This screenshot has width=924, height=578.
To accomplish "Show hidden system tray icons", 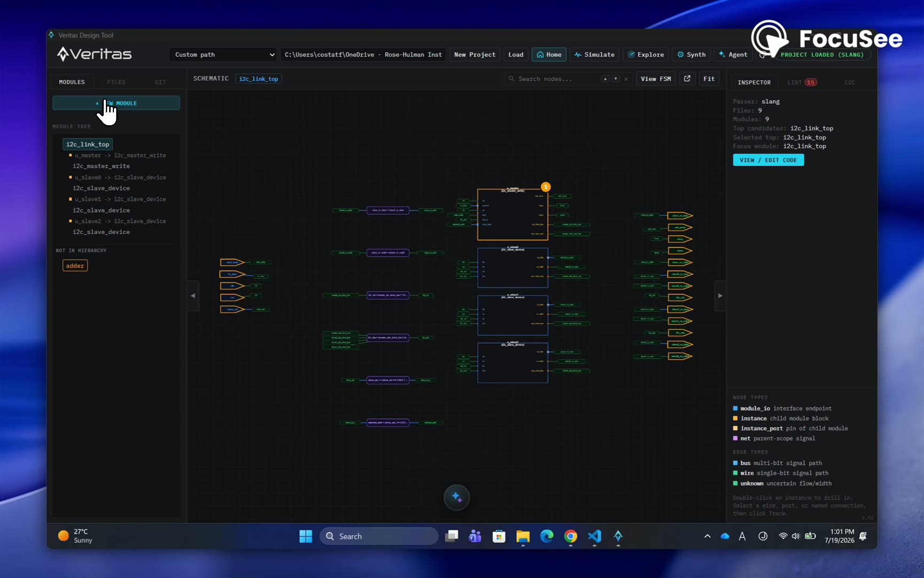I will pyautogui.click(x=707, y=536).
